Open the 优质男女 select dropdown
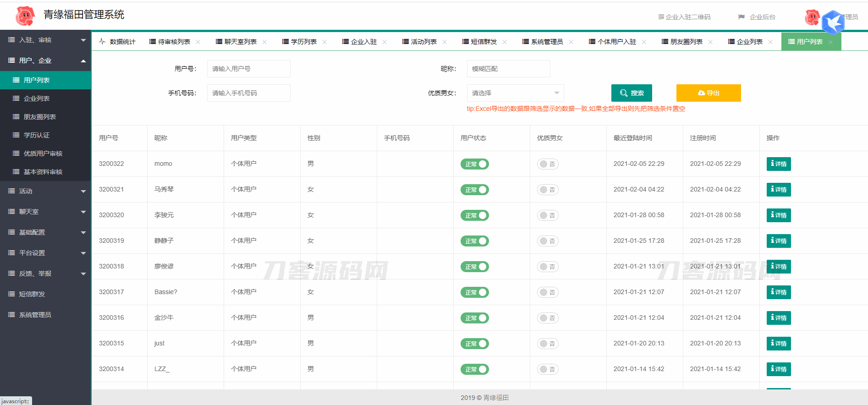Viewport: 868px width, 405px height. [x=515, y=93]
